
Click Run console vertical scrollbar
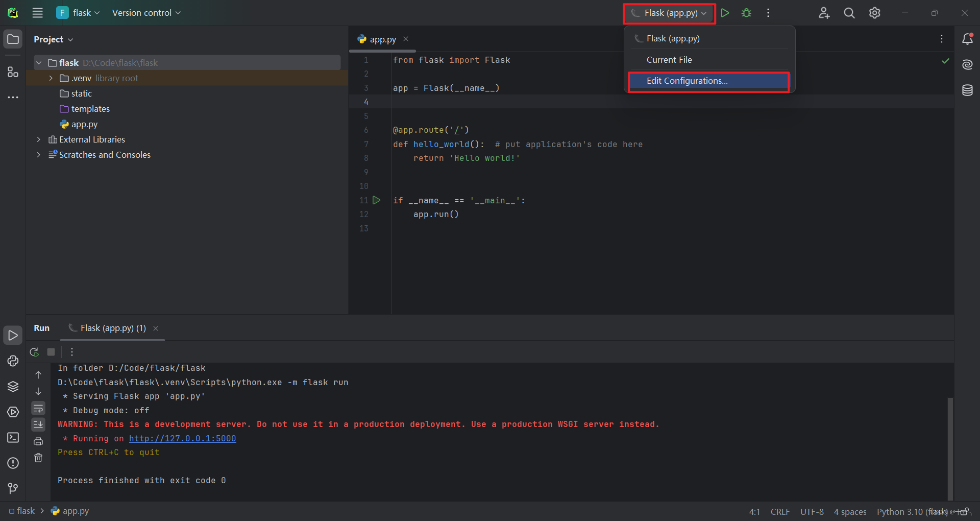(x=950, y=449)
